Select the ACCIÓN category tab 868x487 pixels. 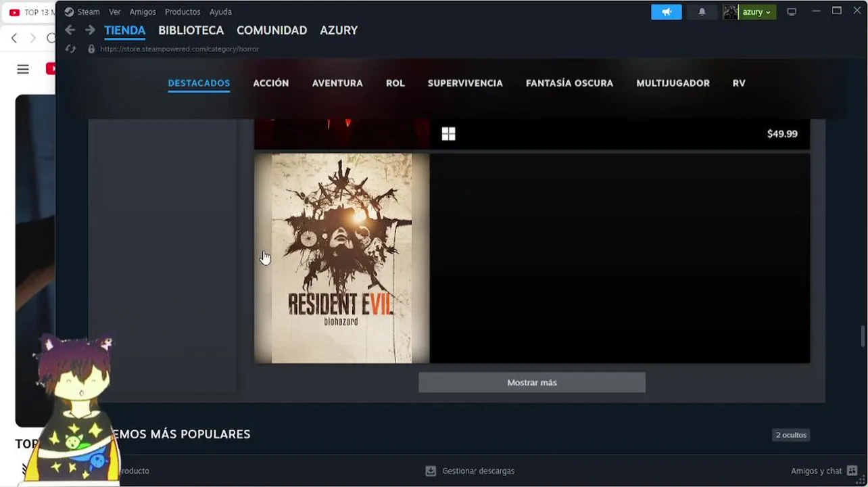pyautogui.click(x=271, y=83)
